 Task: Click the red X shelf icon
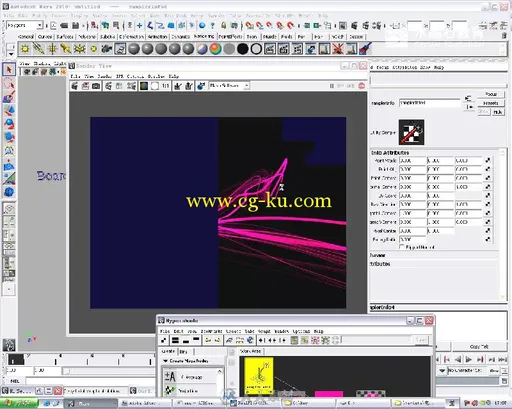click(338, 49)
